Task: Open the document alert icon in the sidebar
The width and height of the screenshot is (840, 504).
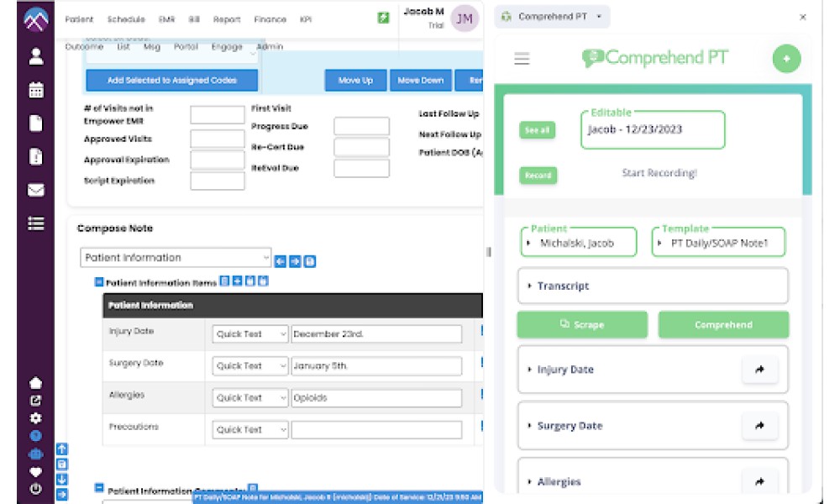Action: pos(36,156)
